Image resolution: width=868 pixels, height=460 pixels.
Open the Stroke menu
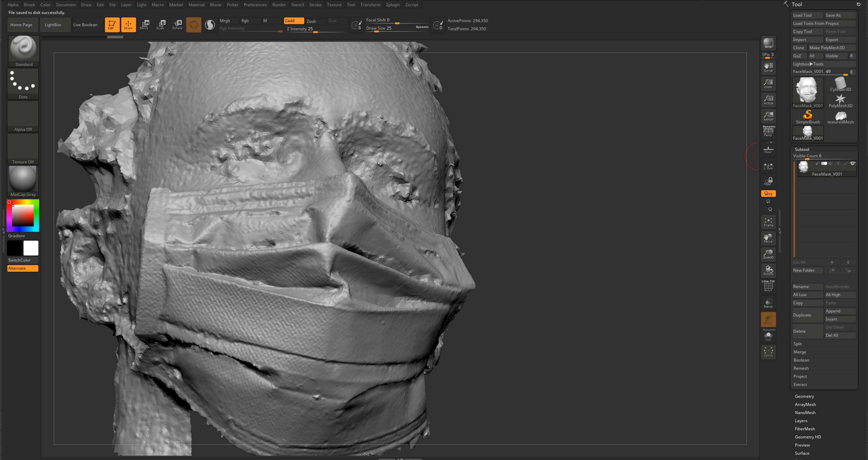(x=315, y=5)
